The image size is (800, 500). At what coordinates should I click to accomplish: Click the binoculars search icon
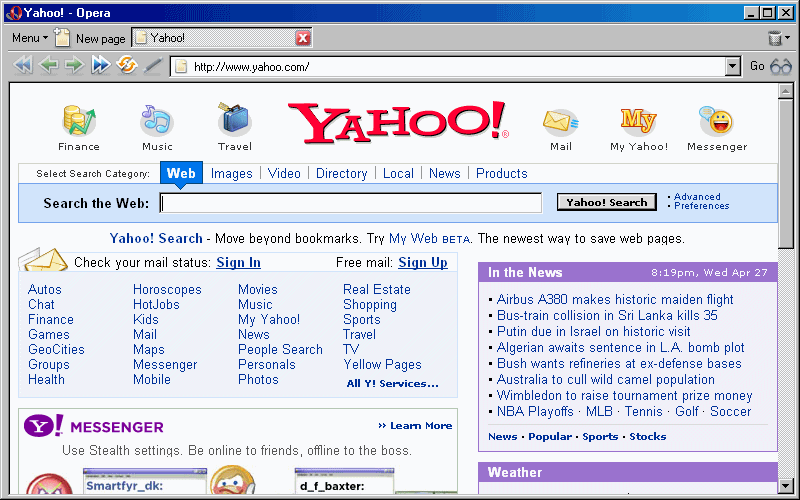781,66
